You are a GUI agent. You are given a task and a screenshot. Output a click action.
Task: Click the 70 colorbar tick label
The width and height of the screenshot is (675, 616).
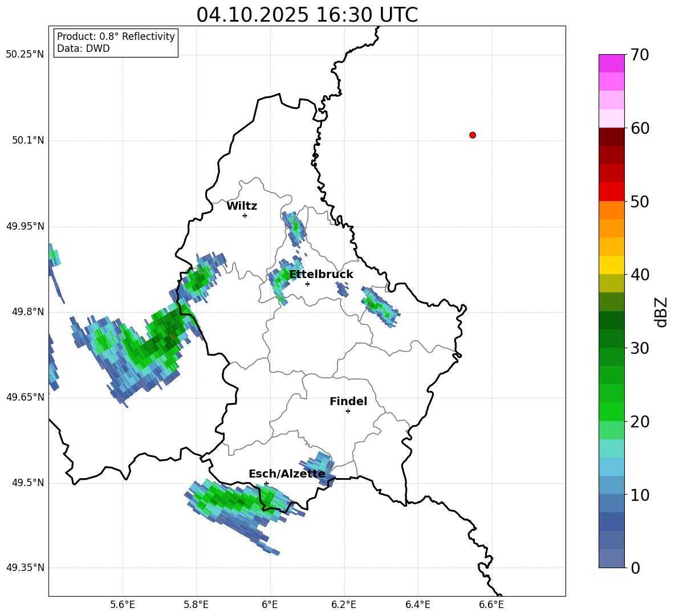click(x=640, y=55)
